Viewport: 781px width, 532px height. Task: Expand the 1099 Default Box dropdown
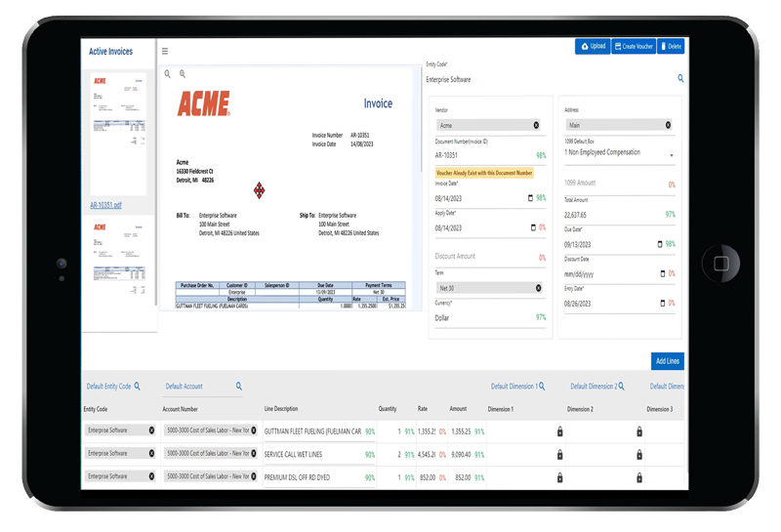[x=672, y=155]
